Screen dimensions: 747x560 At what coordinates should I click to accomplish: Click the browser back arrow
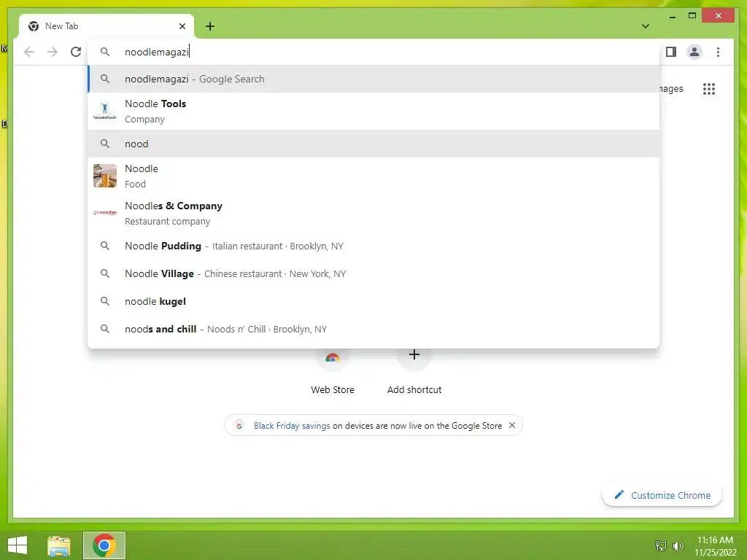tap(29, 52)
